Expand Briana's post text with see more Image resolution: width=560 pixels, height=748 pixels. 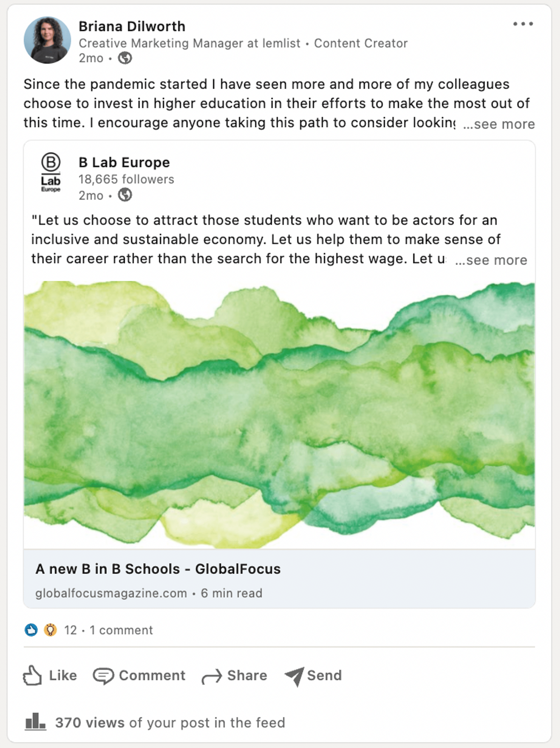click(x=499, y=124)
